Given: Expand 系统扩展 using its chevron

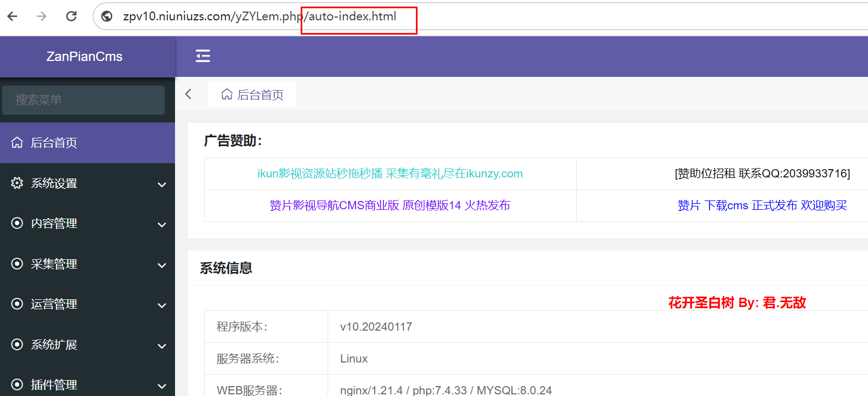Looking at the screenshot, I should point(162,346).
